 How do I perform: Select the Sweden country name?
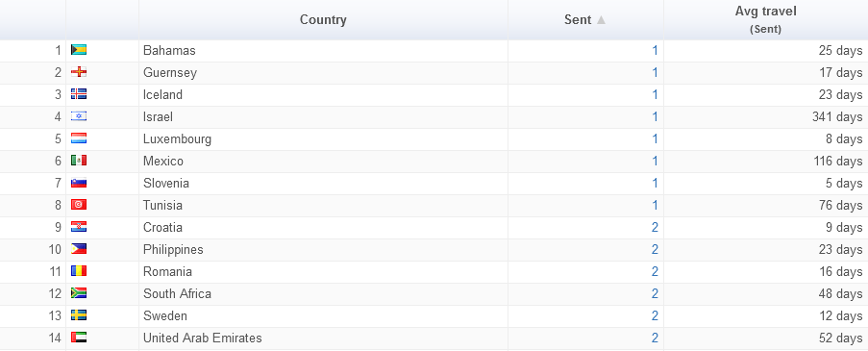tap(165, 316)
